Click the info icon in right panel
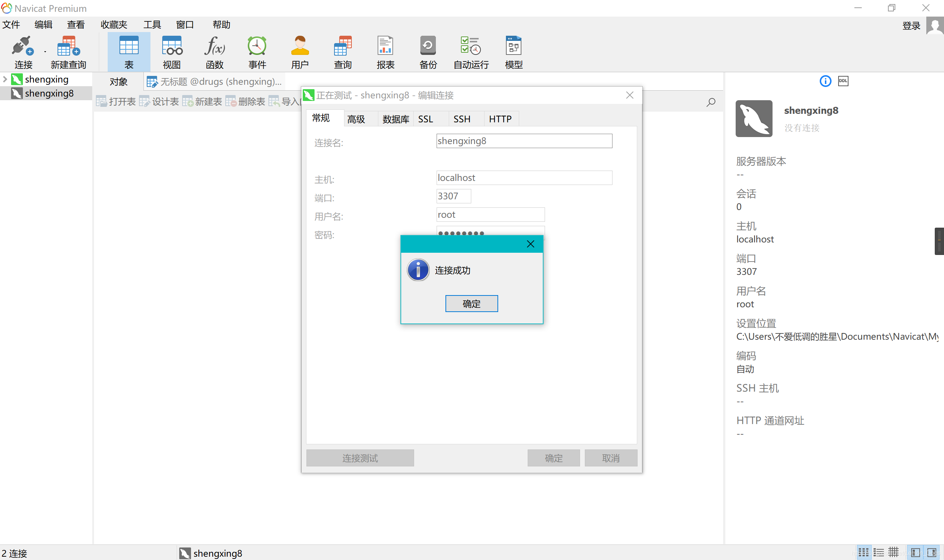Screen dimensions: 944x560 tap(825, 81)
